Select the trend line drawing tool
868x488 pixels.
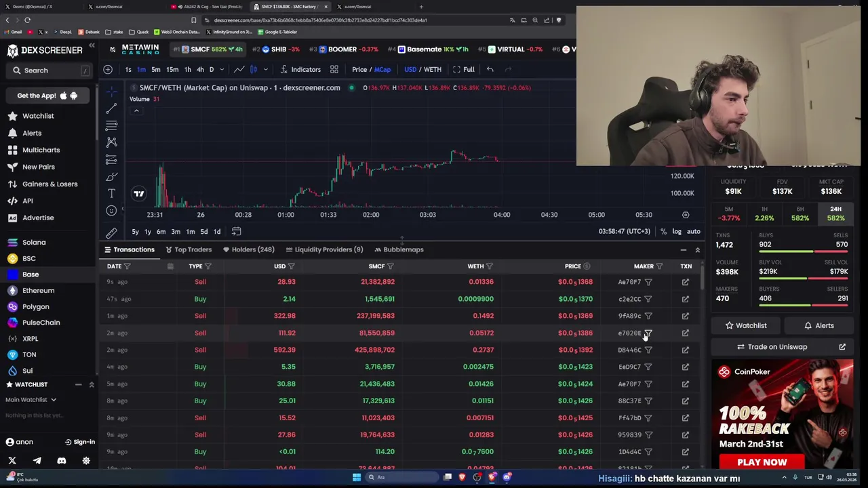(112, 108)
